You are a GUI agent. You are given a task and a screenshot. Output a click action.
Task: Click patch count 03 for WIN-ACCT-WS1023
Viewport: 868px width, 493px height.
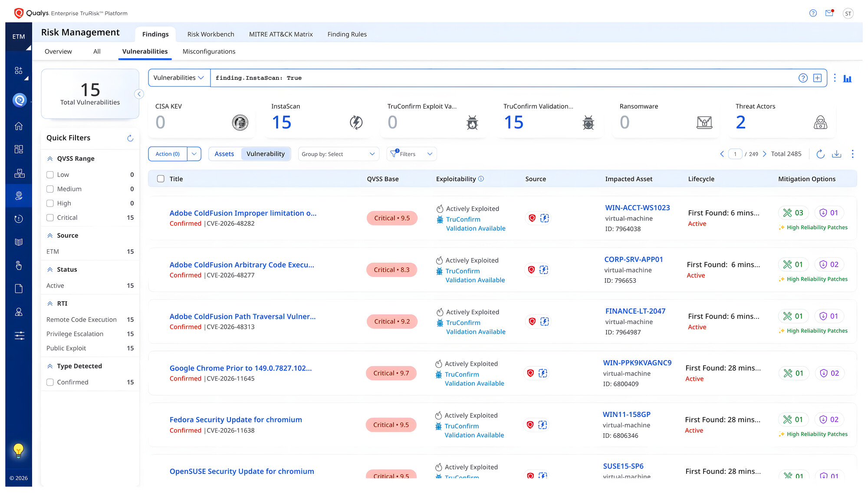793,213
